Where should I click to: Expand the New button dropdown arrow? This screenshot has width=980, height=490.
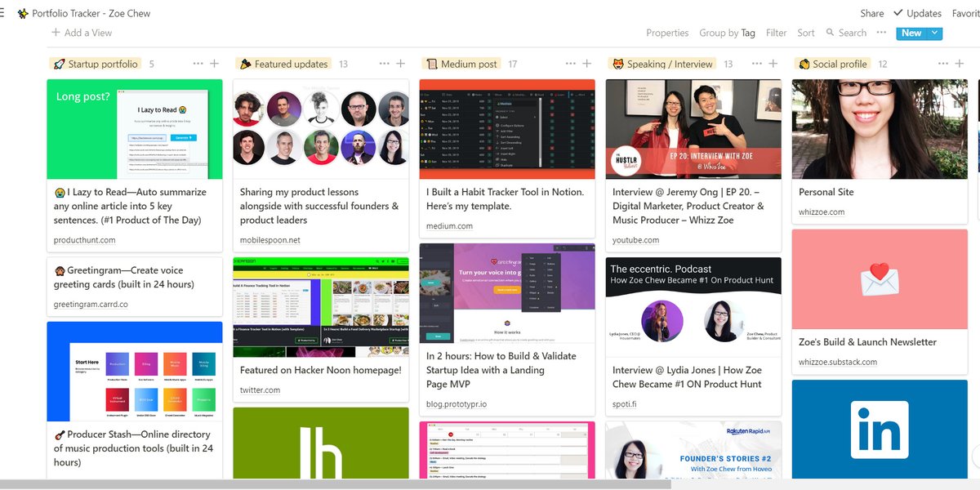pyautogui.click(x=934, y=33)
